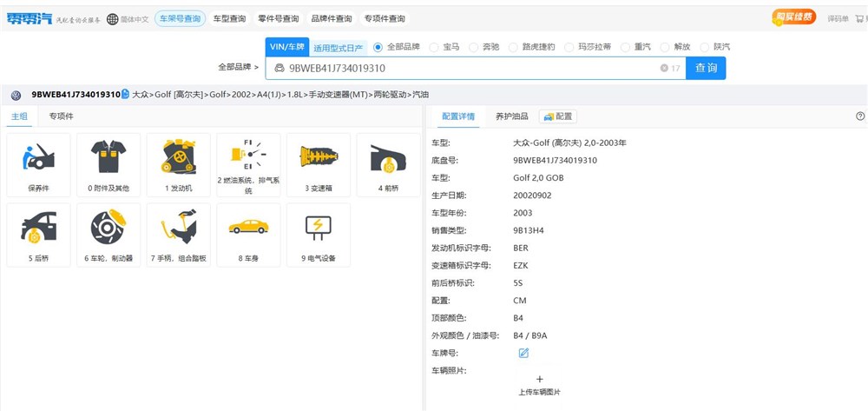The height and width of the screenshot is (411, 868).
Task: Switch to the 配置详情 tab
Action: [x=458, y=116]
